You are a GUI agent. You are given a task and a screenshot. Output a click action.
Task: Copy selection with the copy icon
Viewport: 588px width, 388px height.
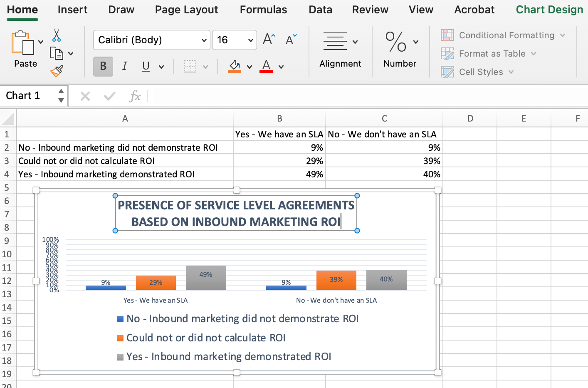pos(56,53)
